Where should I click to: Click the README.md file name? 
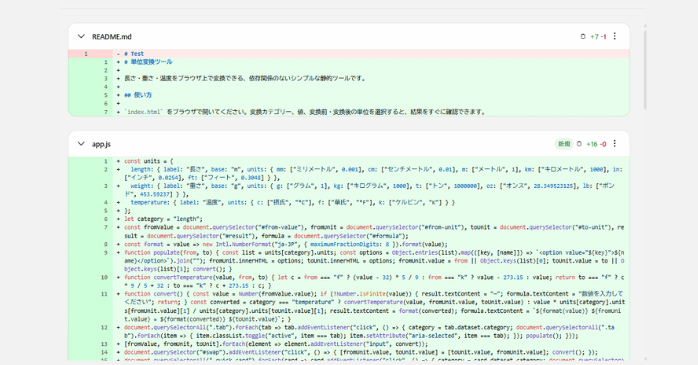tap(112, 36)
